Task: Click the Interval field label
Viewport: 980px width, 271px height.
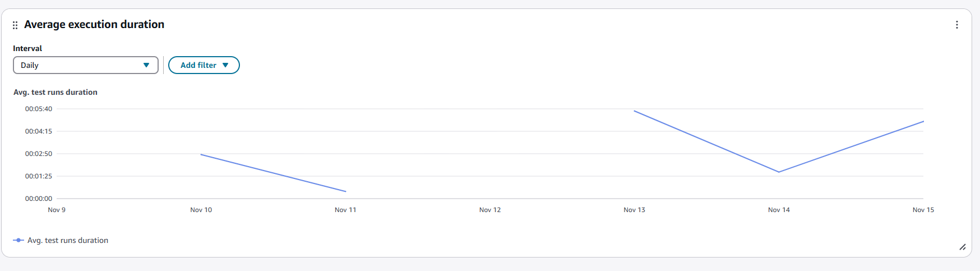Action: tap(27, 48)
